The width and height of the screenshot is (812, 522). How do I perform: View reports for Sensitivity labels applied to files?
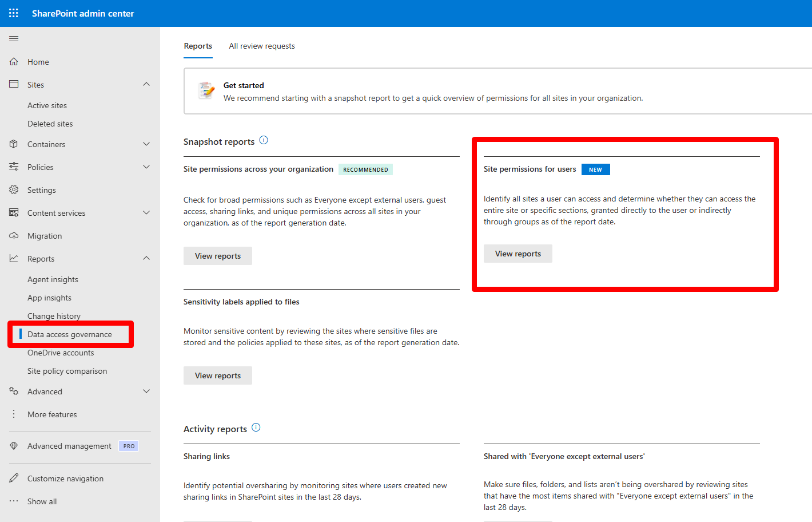pyautogui.click(x=217, y=375)
